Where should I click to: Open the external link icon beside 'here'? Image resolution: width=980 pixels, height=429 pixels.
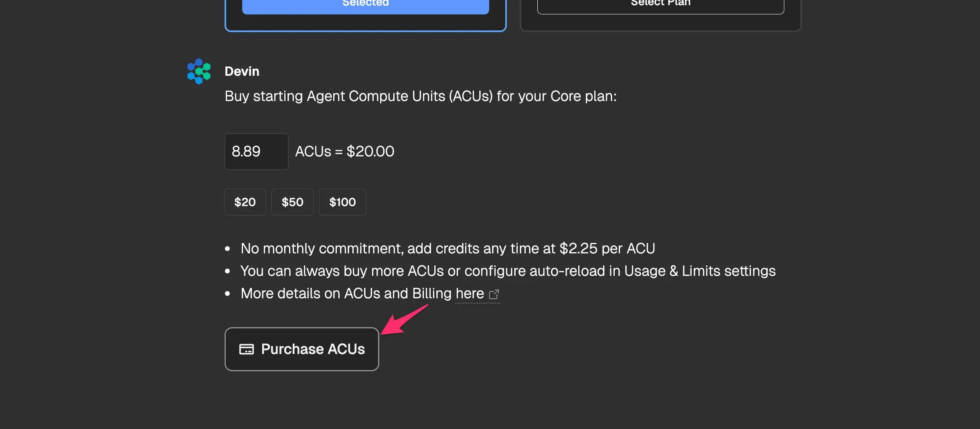pyautogui.click(x=494, y=294)
